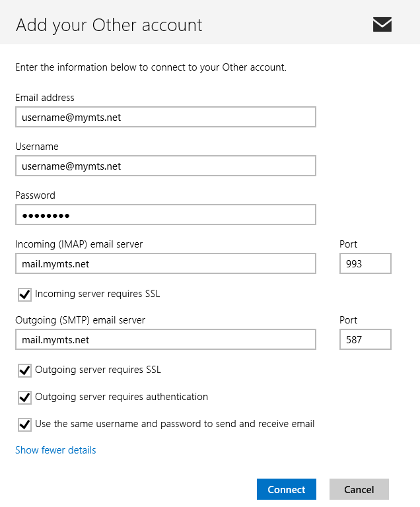The height and width of the screenshot is (507, 420).
Task: Click the incoming port field showing 993
Action: pos(365,263)
